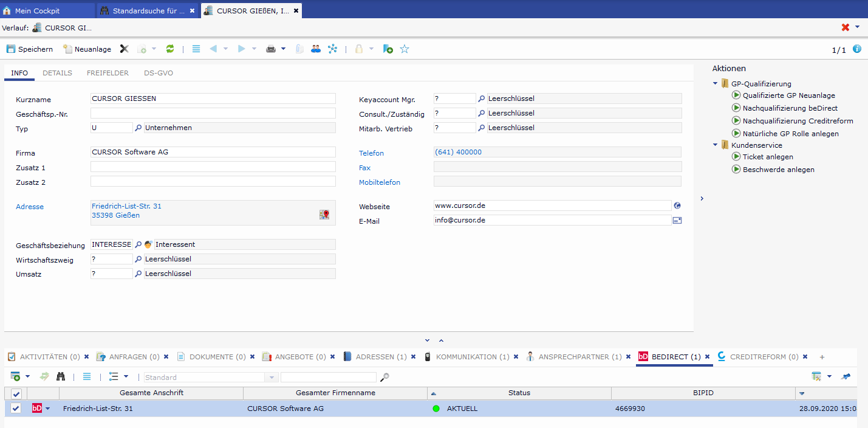Screen dimensions: 868x428
Task: Click the green refresh icon in toolbar
Action: click(x=170, y=49)
